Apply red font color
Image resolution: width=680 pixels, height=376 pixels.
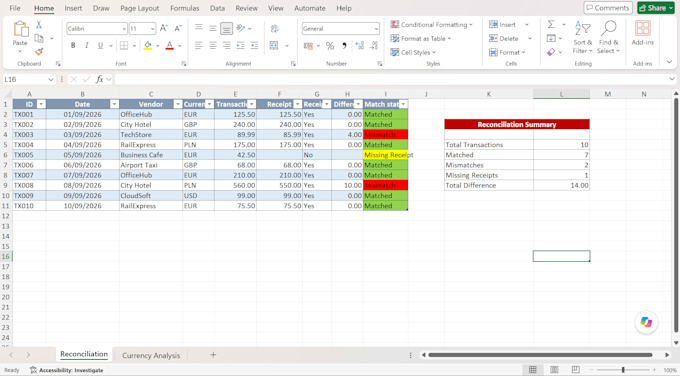point(170,46)
